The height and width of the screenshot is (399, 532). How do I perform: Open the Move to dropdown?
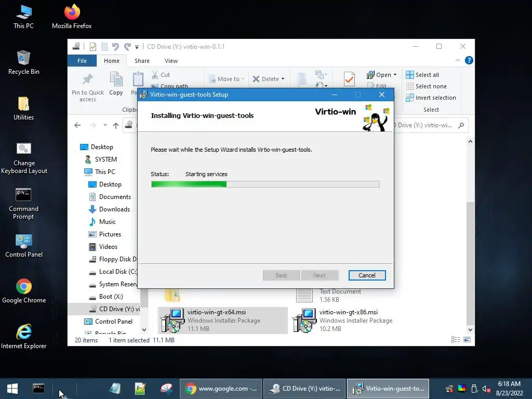click(x=243, y=79)
